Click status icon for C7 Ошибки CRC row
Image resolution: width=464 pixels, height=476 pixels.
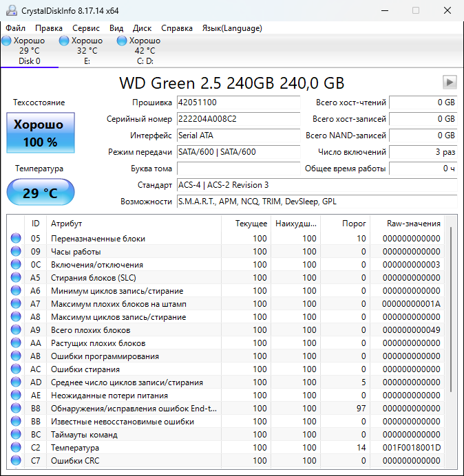tap(16, 460)
